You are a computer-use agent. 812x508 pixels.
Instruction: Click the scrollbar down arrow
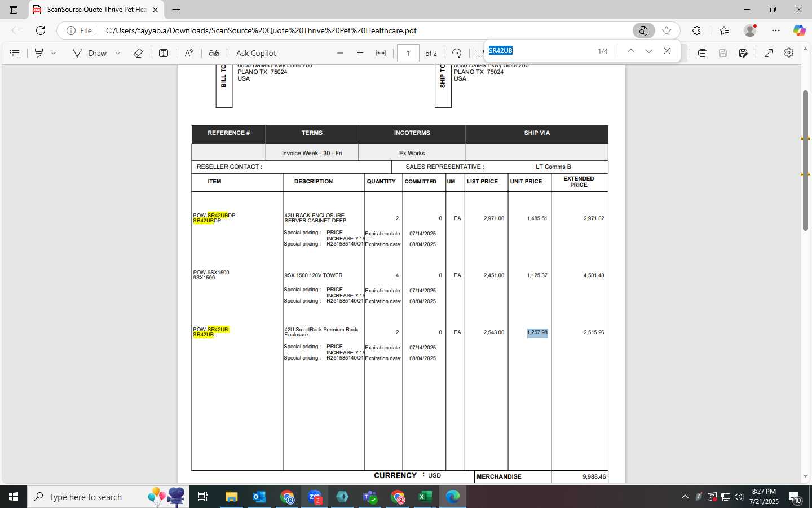(805, 476)
